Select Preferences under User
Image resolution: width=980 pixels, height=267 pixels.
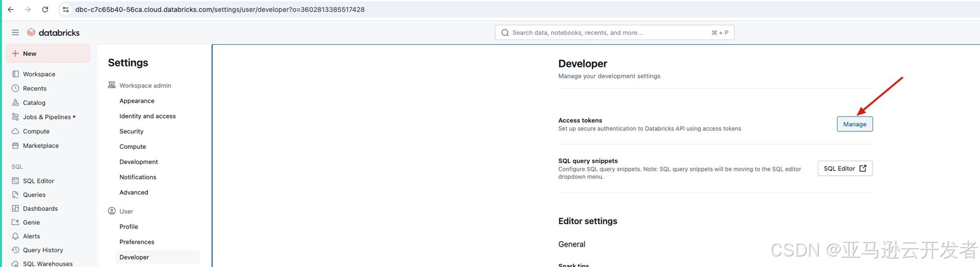(x=137, y=242)
